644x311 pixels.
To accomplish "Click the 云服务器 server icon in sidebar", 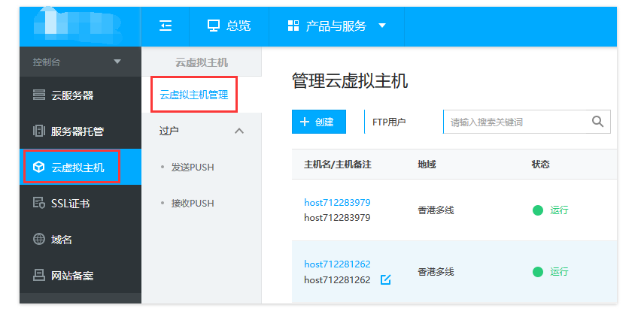I will [39, 95].
